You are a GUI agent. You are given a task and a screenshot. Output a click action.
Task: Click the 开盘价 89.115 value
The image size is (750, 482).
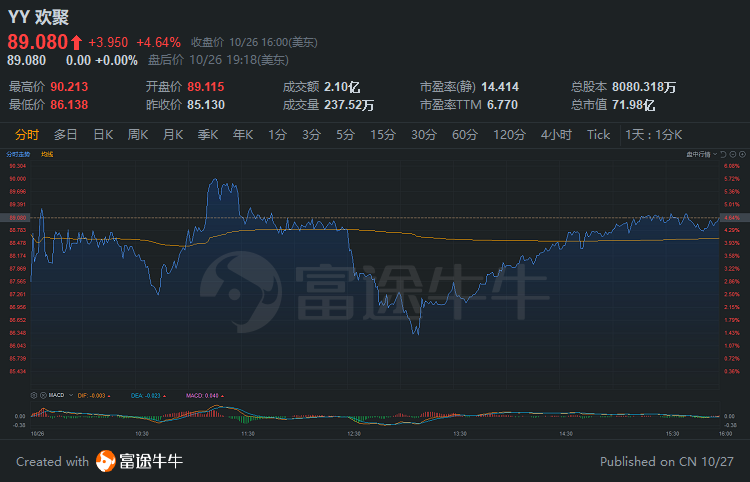206,87
